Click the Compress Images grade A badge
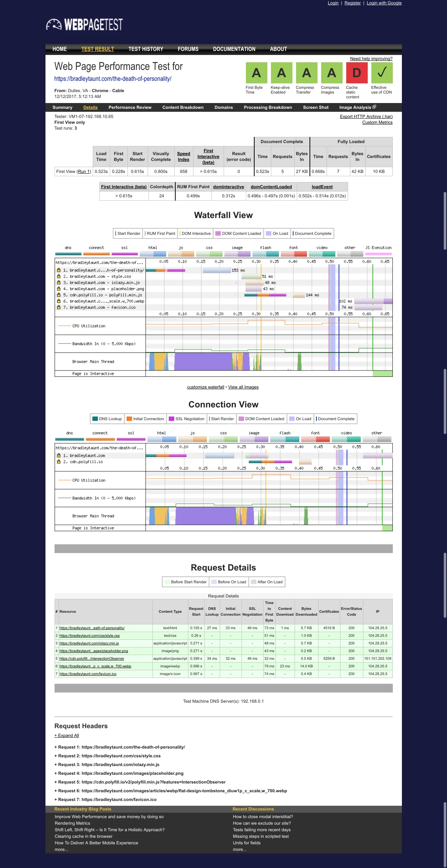This screenshot has width=447, height=868. click(x=331, y=73)
